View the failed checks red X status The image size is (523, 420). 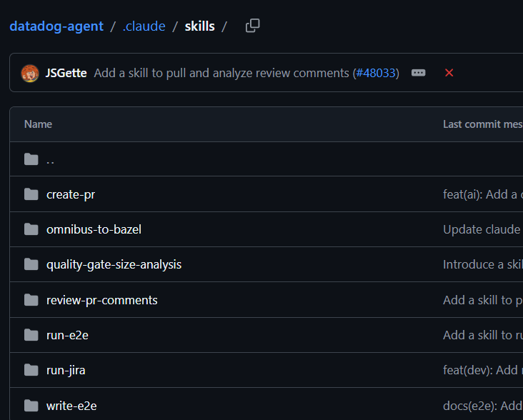[449, 73]
